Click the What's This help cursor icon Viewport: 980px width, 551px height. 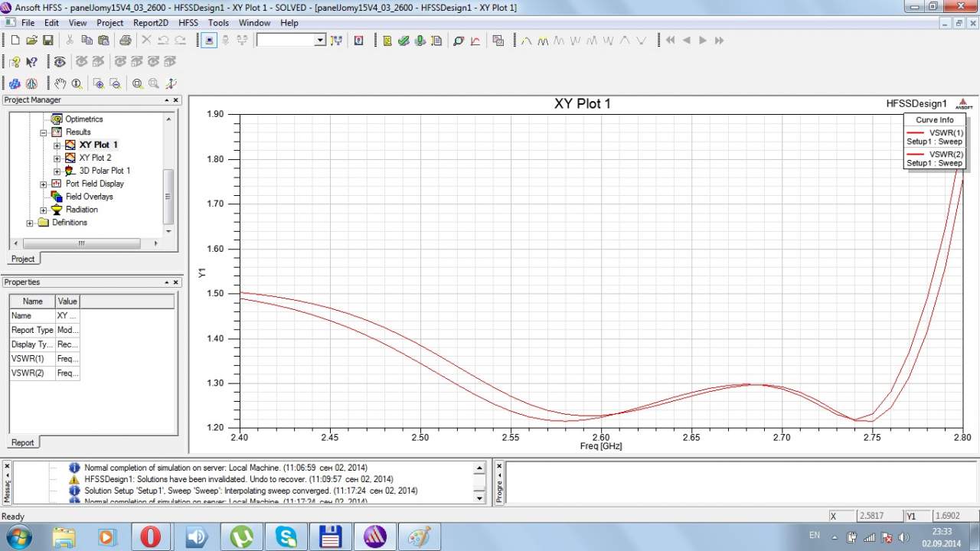(x=31, y=62)
